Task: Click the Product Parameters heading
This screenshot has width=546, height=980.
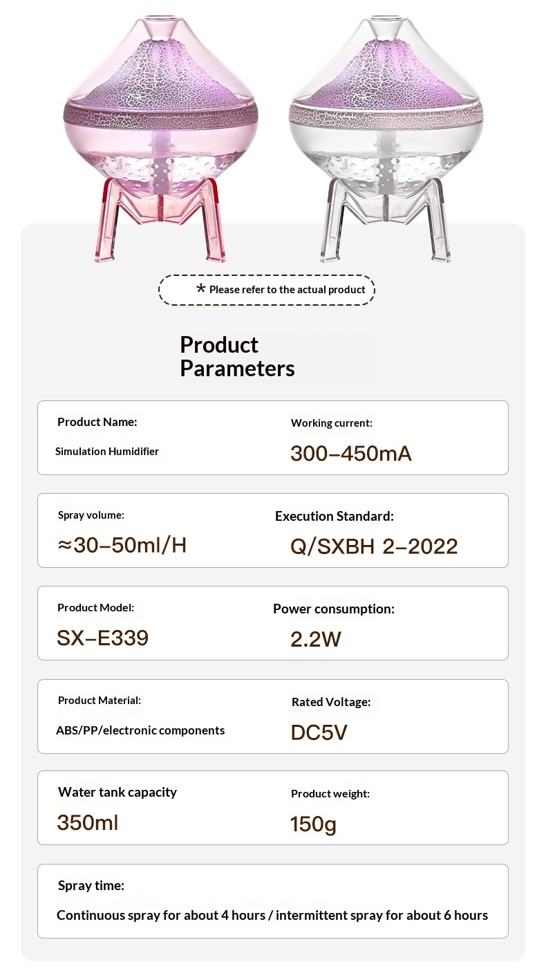Action: (237, 356)
